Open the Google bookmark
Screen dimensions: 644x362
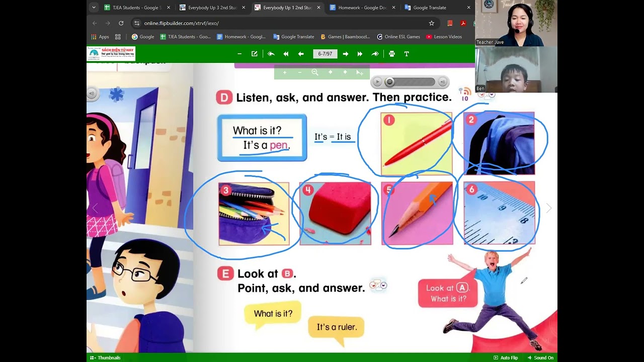click(x=143, y=37)
